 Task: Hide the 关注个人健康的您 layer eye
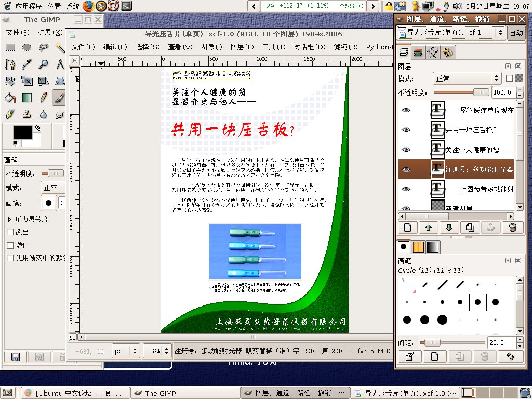pos(406,150)
